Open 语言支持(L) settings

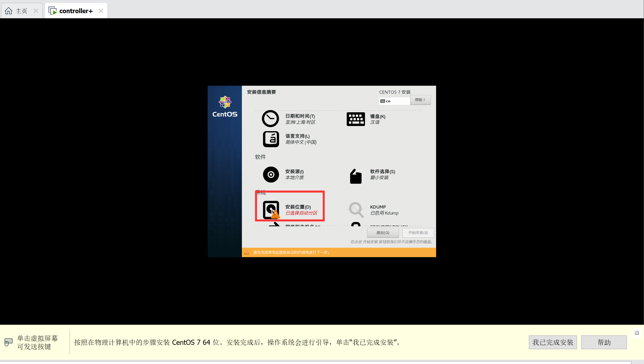click(298, 136)
